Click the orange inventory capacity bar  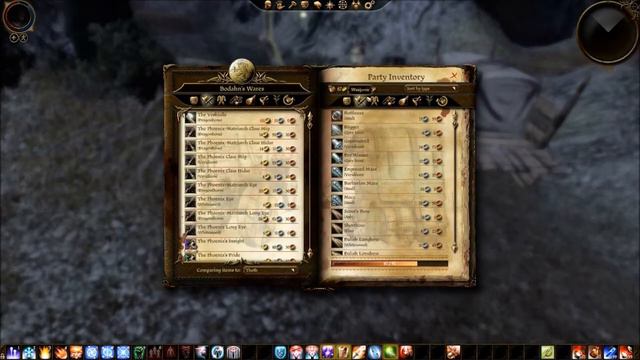(x=389, y=264)
